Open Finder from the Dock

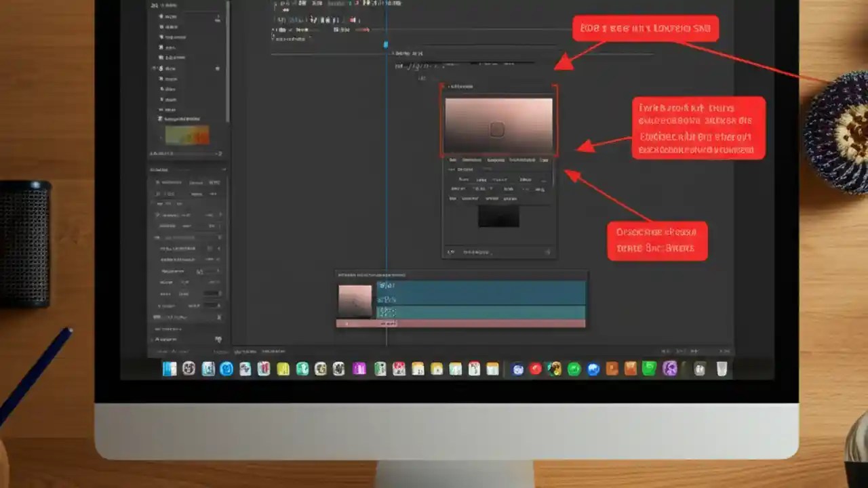tap(170, 368)
